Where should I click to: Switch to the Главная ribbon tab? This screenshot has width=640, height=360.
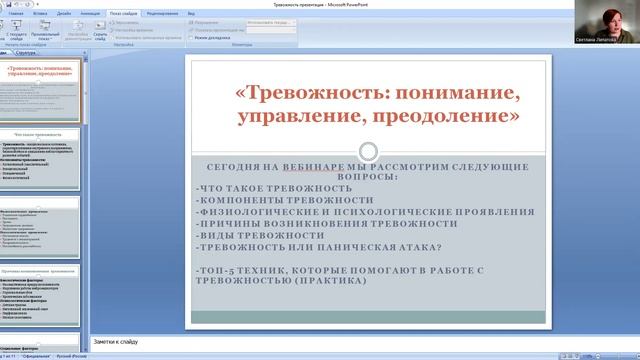[x=16, y=13]
